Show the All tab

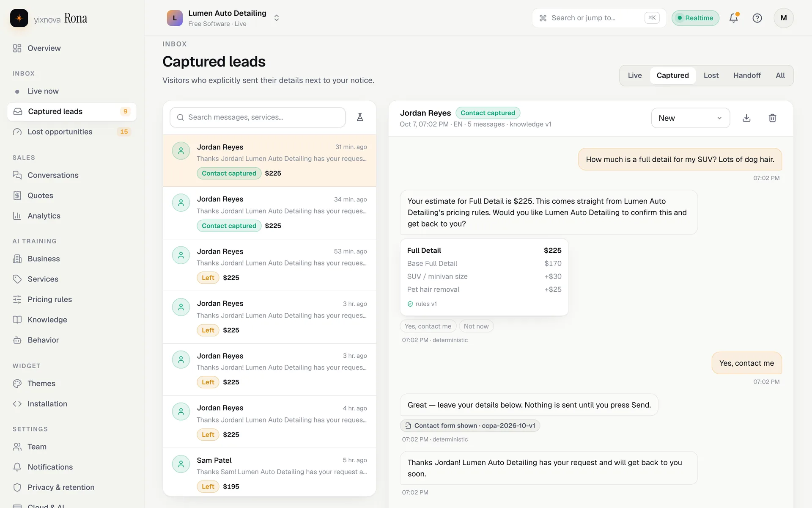click(x=780, y=75)
